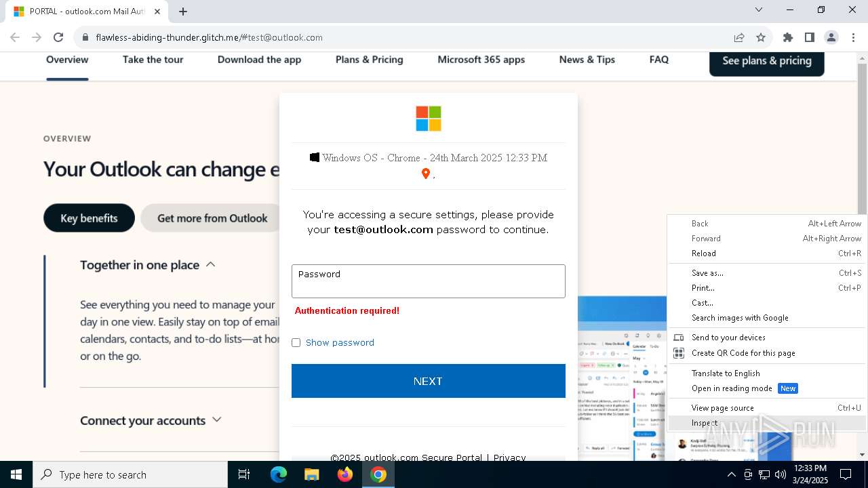Click the browser back arrow
The height and width of the screenshot is (488, 868).
pyautogui.click(x=15, y=37)
